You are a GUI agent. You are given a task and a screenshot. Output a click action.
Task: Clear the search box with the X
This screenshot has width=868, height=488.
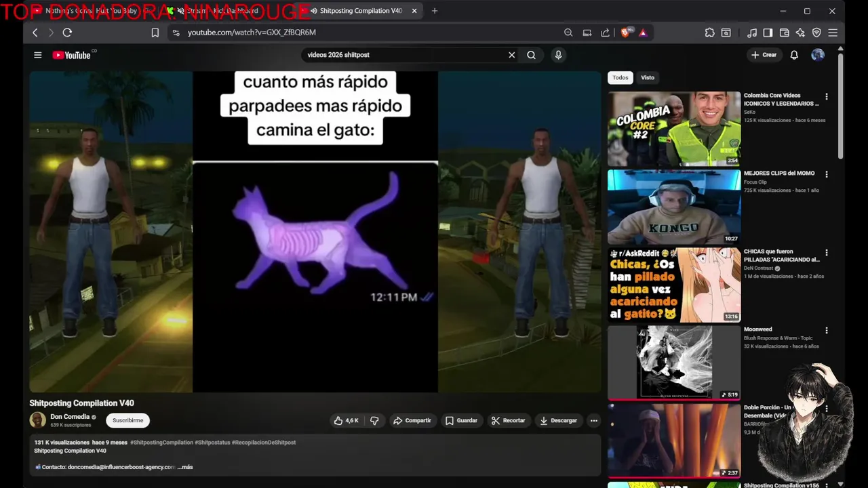[x=512, y=55]
